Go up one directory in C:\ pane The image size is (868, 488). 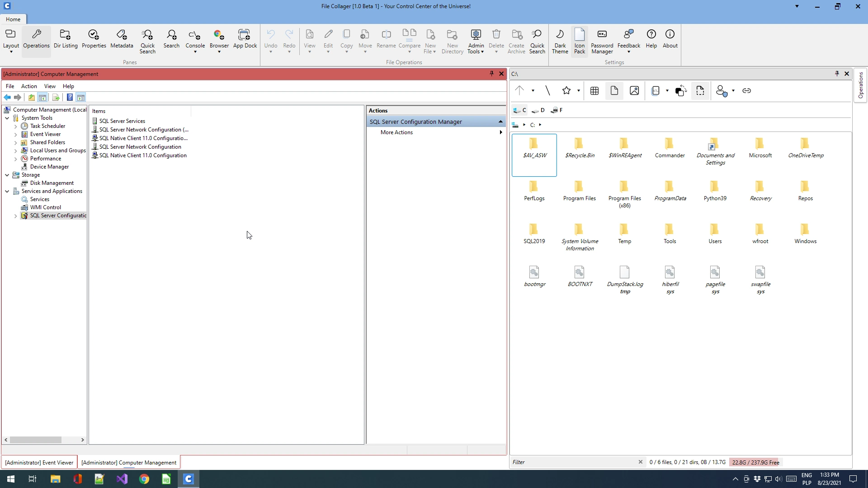(x=519, y=91)
